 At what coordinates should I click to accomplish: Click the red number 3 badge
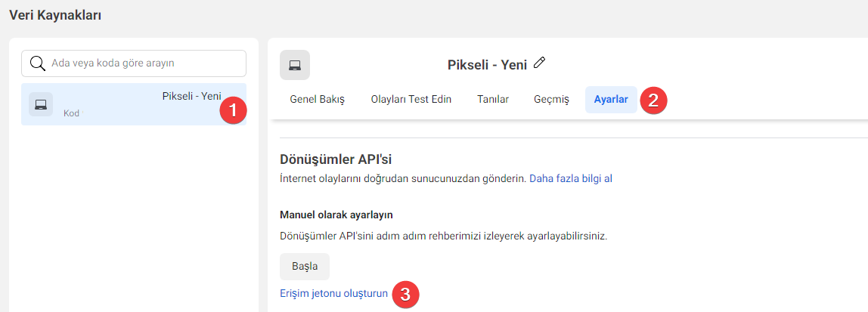pos(405,295)
